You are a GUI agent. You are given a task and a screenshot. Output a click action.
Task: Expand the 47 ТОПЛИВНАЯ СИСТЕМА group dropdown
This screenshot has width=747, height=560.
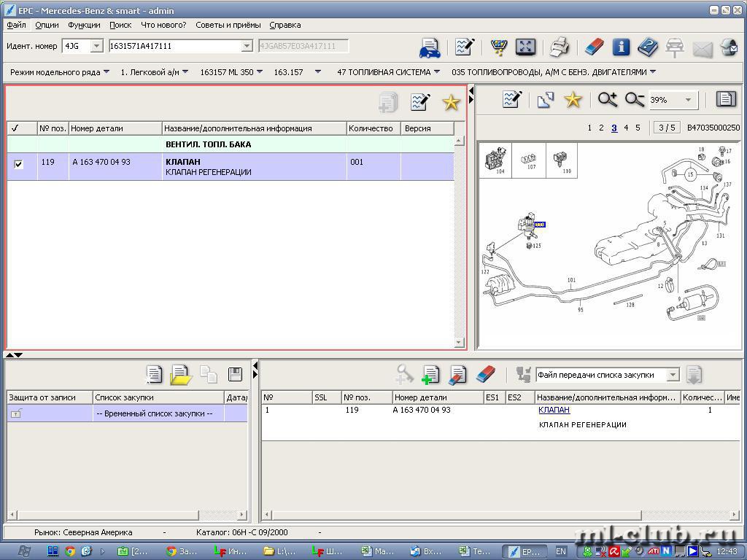437,72
